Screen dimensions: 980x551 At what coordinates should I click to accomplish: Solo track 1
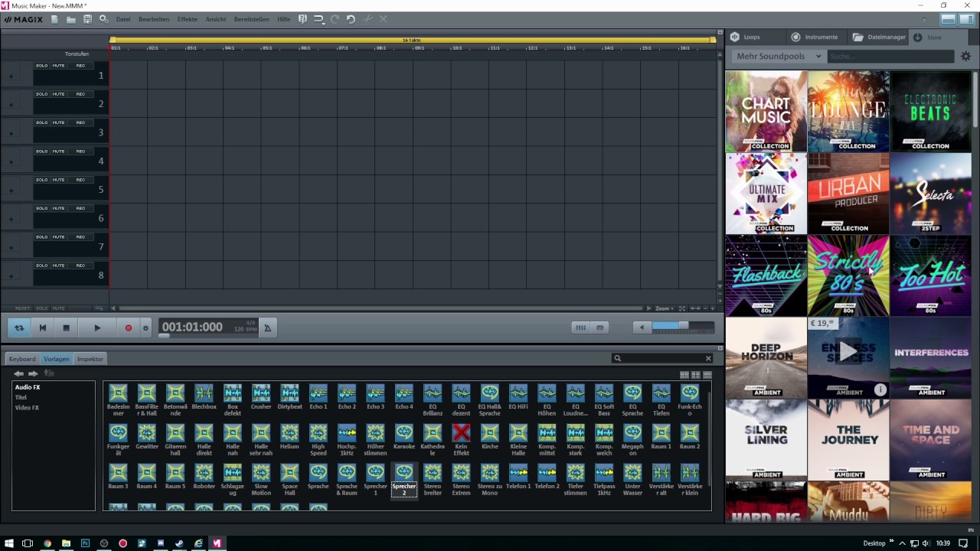[x=41, y=66]
